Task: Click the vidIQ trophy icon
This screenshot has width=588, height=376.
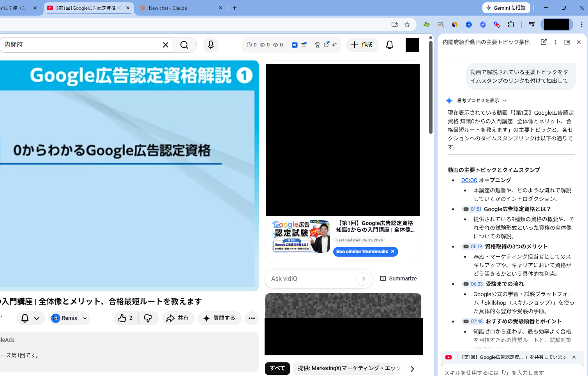Action: pyautogui.click(x=318, y=45)
